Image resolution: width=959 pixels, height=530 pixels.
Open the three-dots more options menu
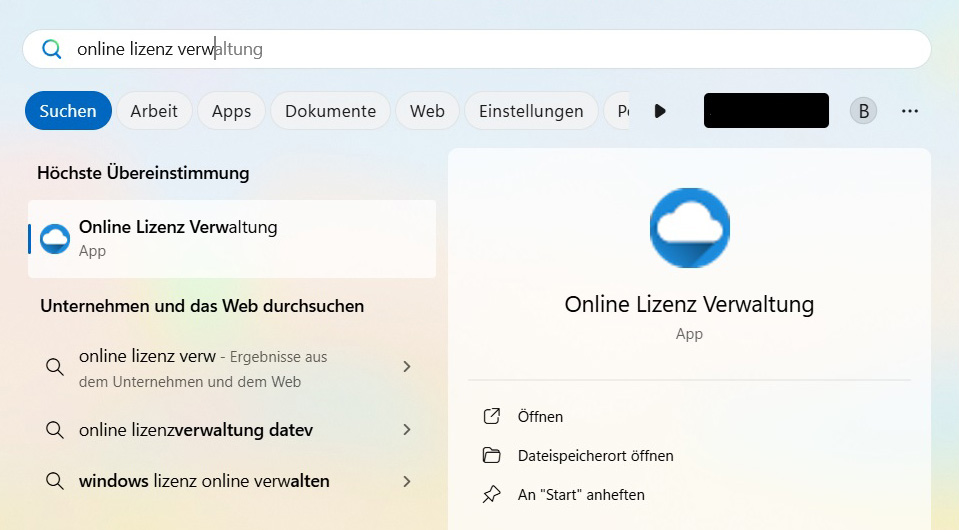tap(909, 111)
